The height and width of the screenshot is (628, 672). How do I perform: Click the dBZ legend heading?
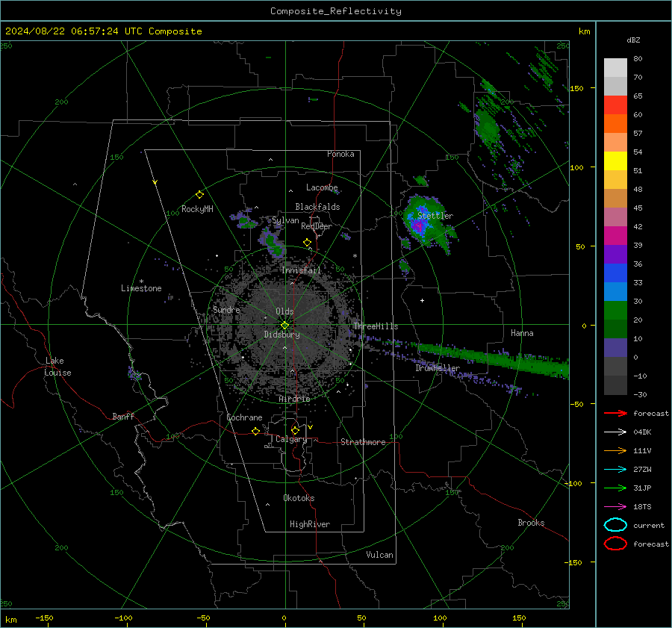pos(633,40)
